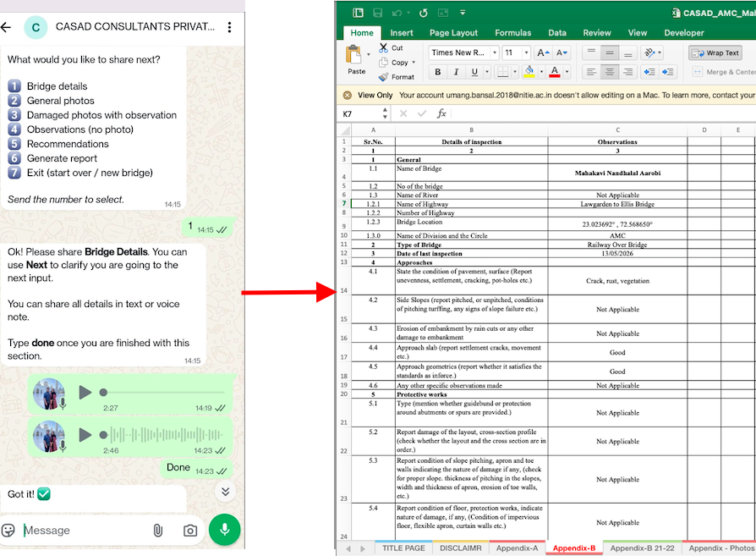The width and height of the screenshot is (756, 556).
Task: Expand the font name dropdown
Action: (494, 52)
